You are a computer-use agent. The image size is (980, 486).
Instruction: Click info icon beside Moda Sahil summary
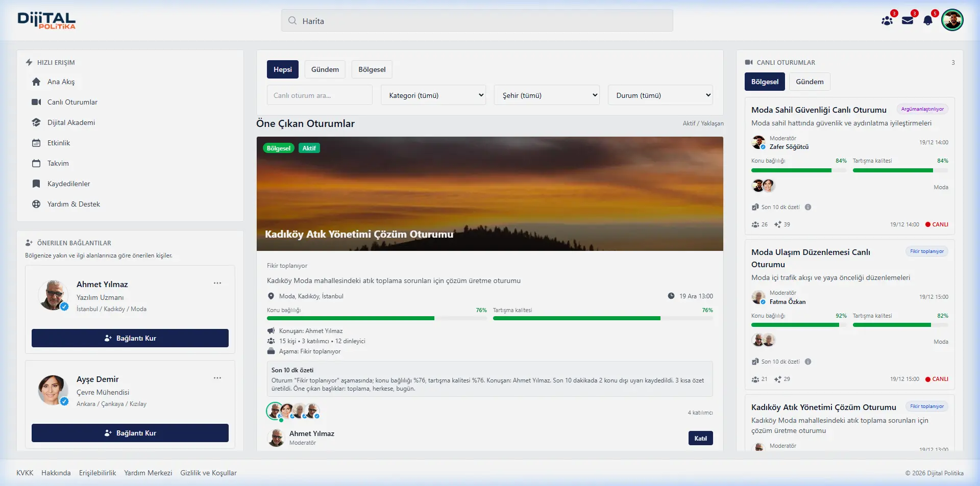click(808, 208)
